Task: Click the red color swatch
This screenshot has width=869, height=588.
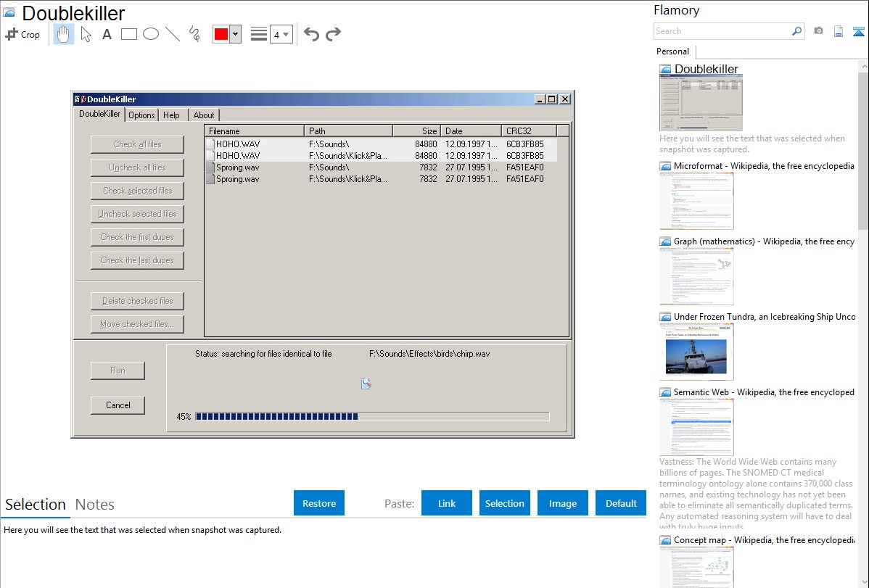Action: pos(221,34)
